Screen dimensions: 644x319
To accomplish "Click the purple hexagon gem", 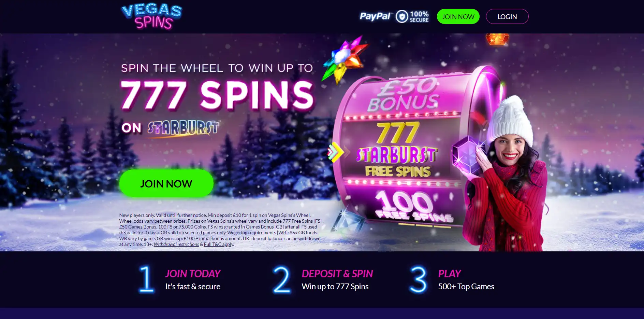I will coord(468,155).
